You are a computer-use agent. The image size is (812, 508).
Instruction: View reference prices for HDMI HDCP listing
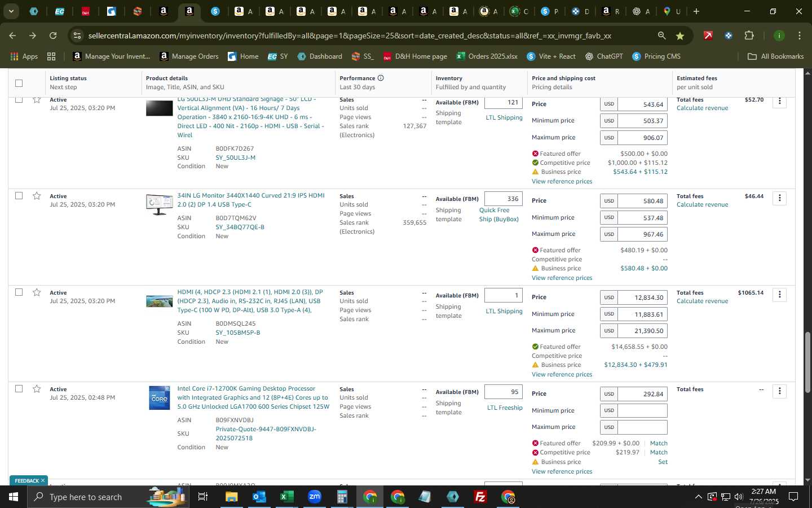click(x=562, y=374)
